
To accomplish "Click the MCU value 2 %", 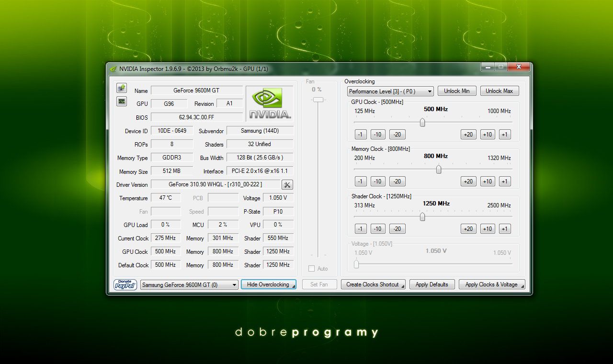I will point(223,225).
